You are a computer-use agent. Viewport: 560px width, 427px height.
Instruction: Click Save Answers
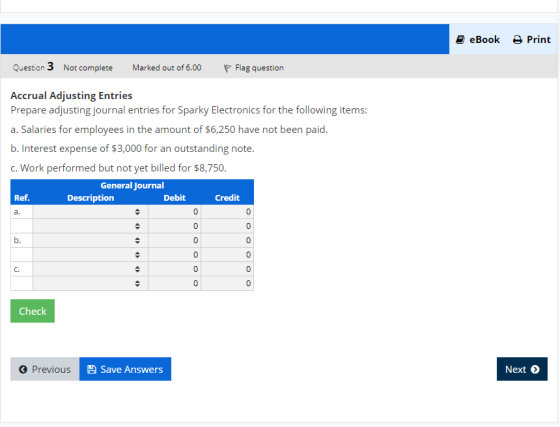click(x=125, y=369)
